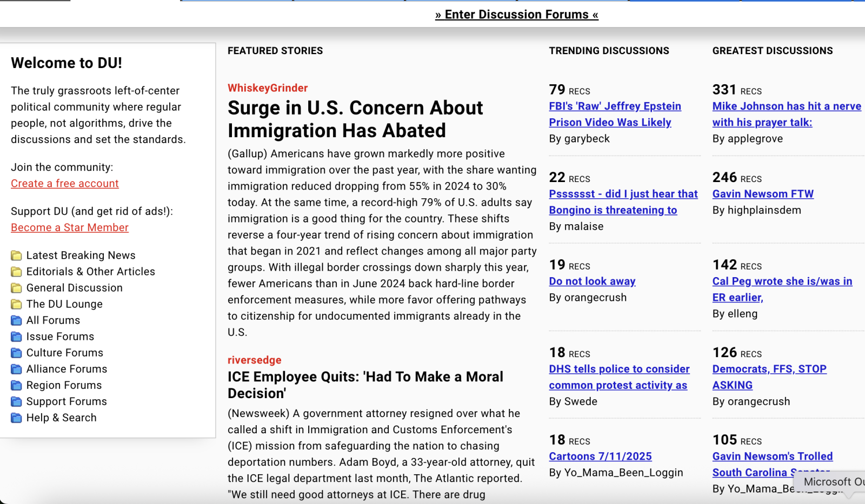
Task: Open Latest Breaking News forum
Action: pyautogui.click(x=81, y=256)
